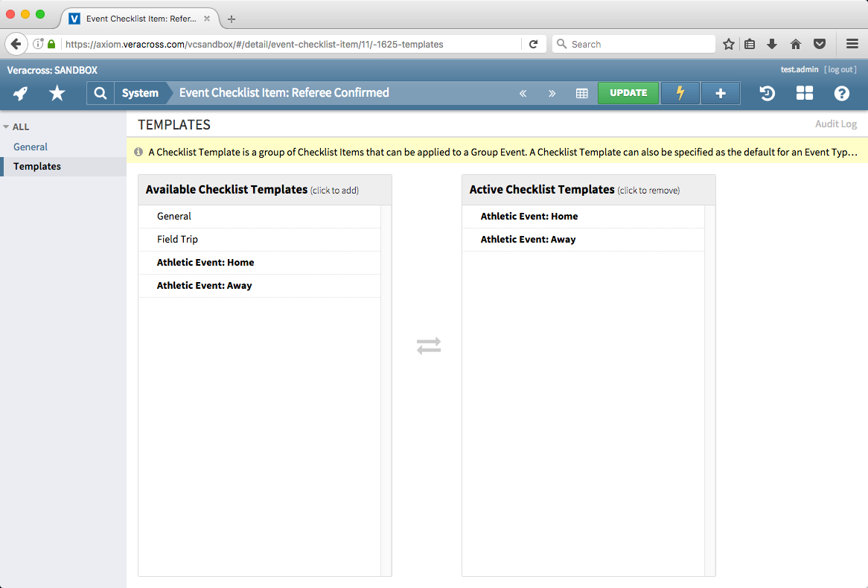This screenshot has width=868, height=588.
Task: Click the test.admin username
Action: point(800,69)
